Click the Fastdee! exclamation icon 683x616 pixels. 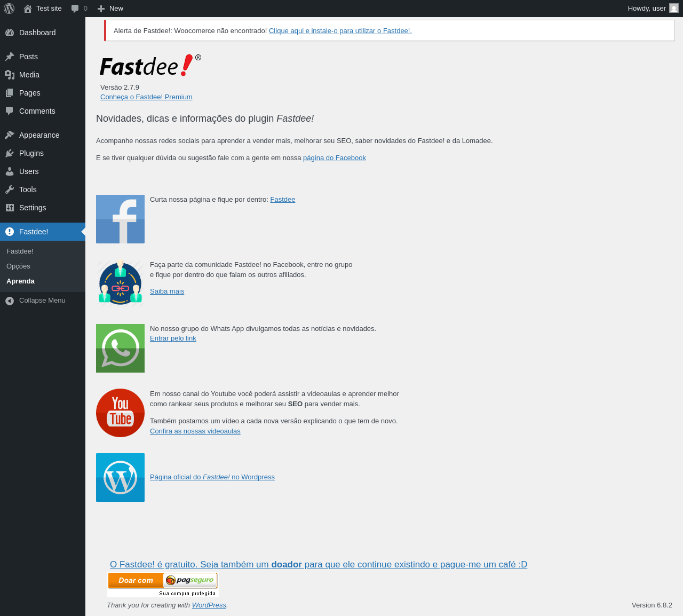pyautogui.click(x=10, y=232)
